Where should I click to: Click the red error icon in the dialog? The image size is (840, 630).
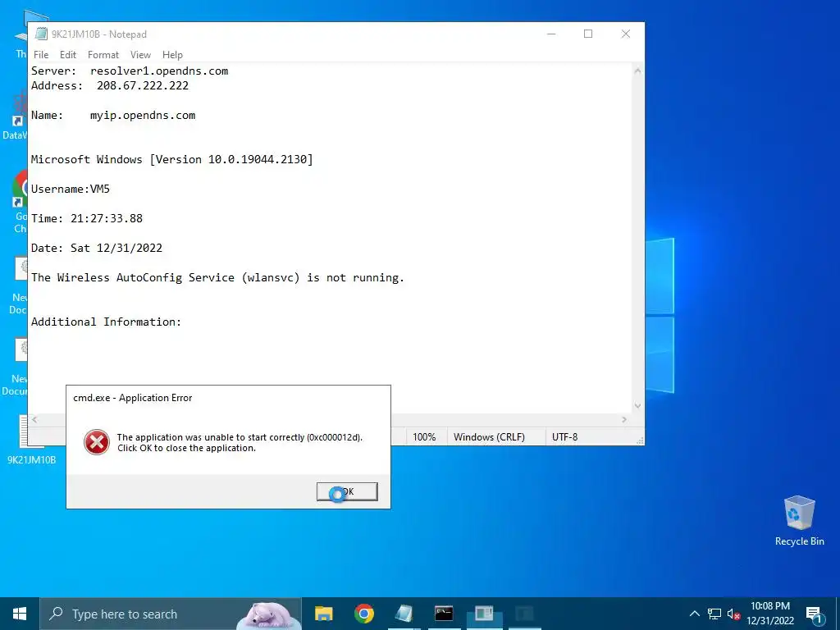[97, 442]
